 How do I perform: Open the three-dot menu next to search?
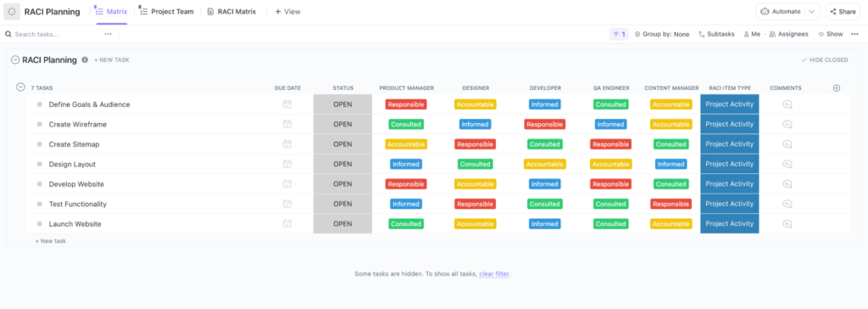point(108,34)
